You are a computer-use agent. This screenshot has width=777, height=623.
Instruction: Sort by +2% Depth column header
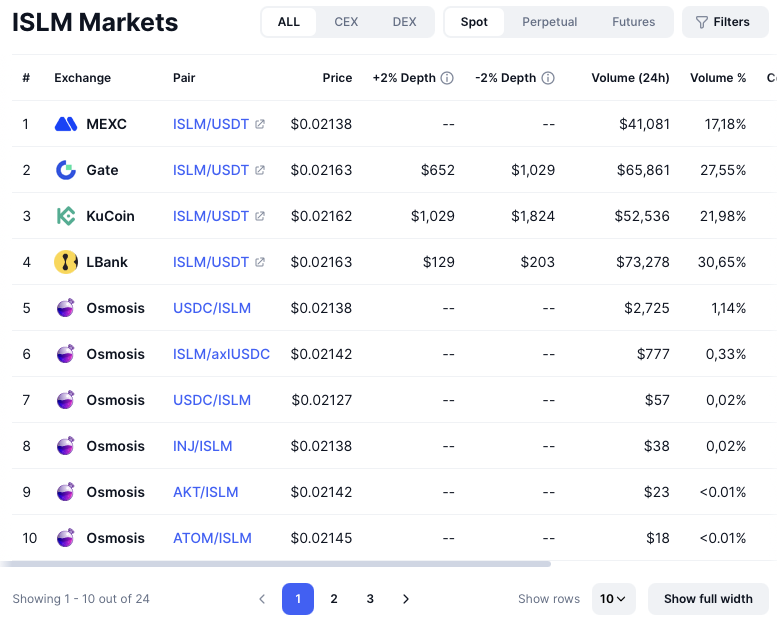[404, 78]
